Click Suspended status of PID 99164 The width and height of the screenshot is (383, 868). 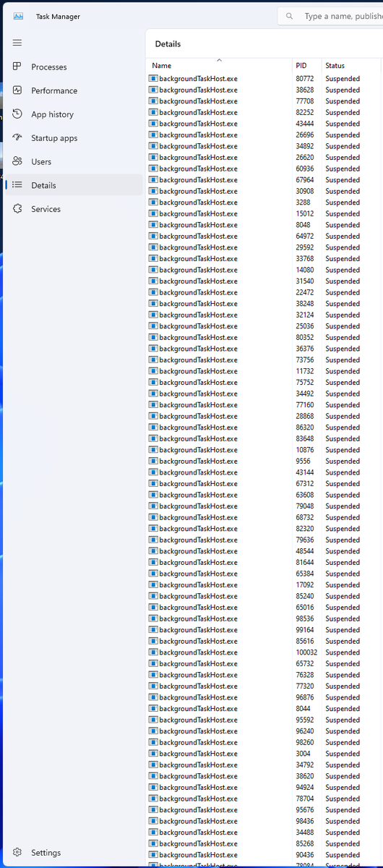coord(343,630)
